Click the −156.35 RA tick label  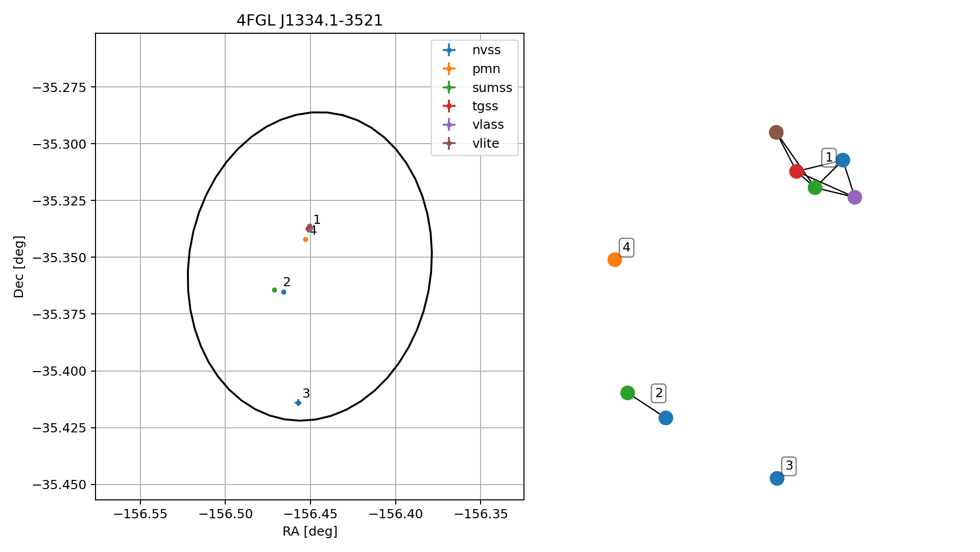point(481,514)
